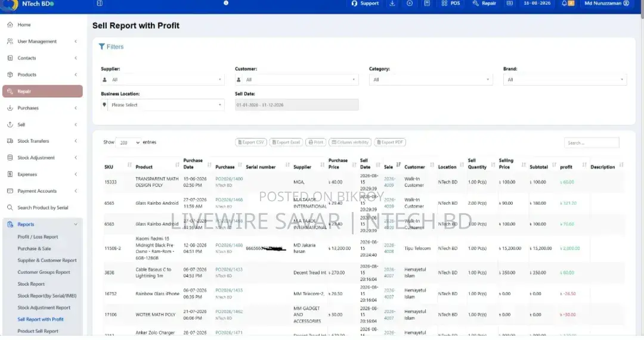Expand Payment Accounts sidebar menu
The height and width of the screenshot is (340, 644).
(42, 191)
